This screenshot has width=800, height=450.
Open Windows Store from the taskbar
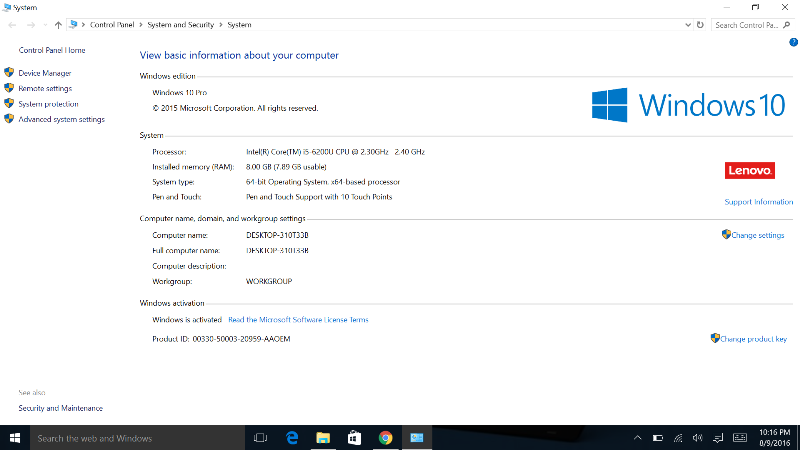pos(354,438)
